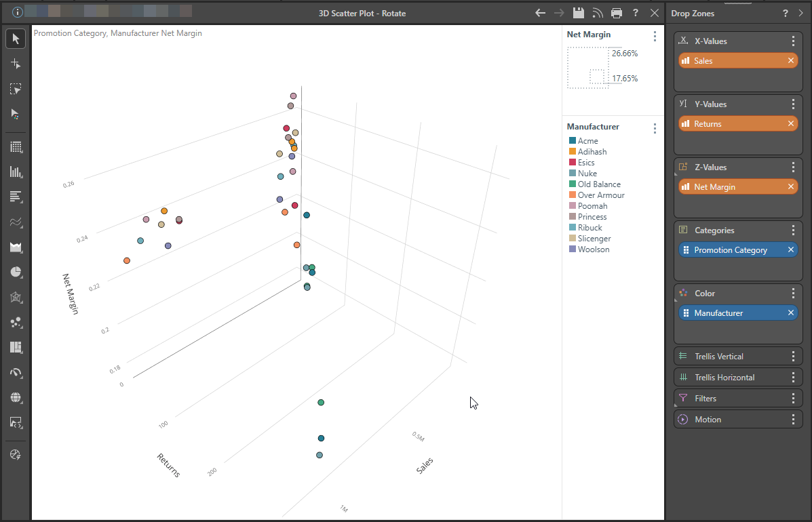Viewport: 812px width, 522px height.
Task: Click the Trellis Vertical drop zone
Action: coord(738,357)
